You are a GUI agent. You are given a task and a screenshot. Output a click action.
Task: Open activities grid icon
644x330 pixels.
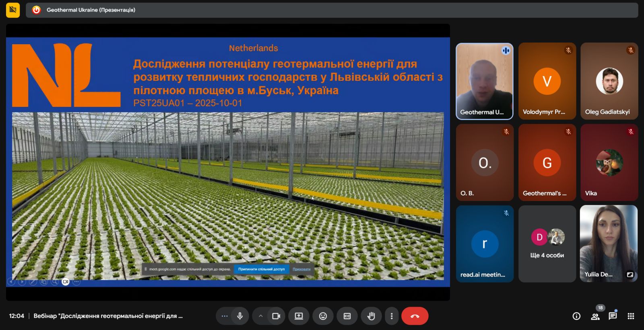tap(631, 316)
